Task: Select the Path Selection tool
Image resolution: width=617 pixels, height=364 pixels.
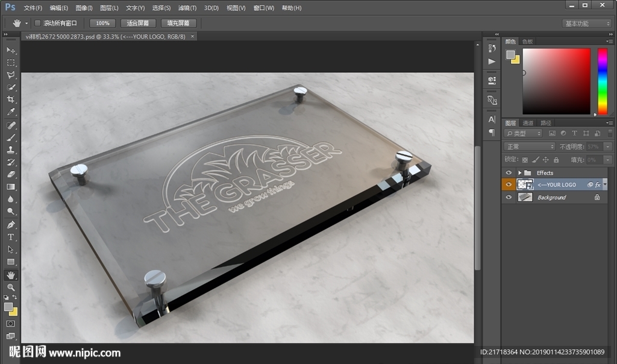Action: 11,249
